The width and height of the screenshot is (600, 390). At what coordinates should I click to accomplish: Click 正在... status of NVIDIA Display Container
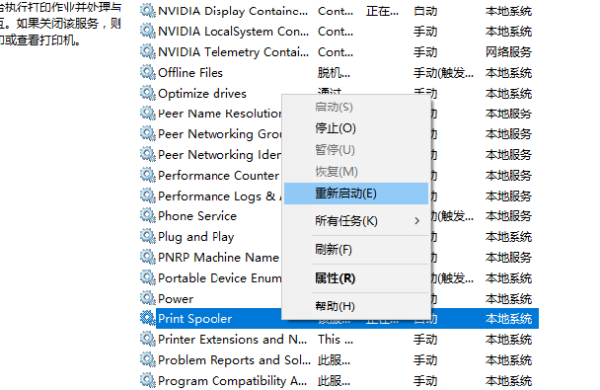(x=382, y=11)
